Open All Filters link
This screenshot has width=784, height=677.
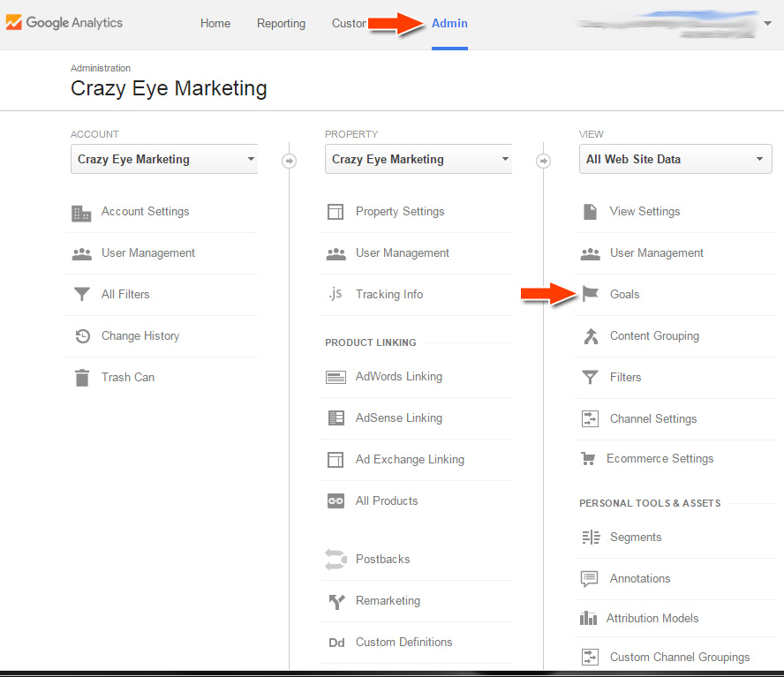coord(125,294)
